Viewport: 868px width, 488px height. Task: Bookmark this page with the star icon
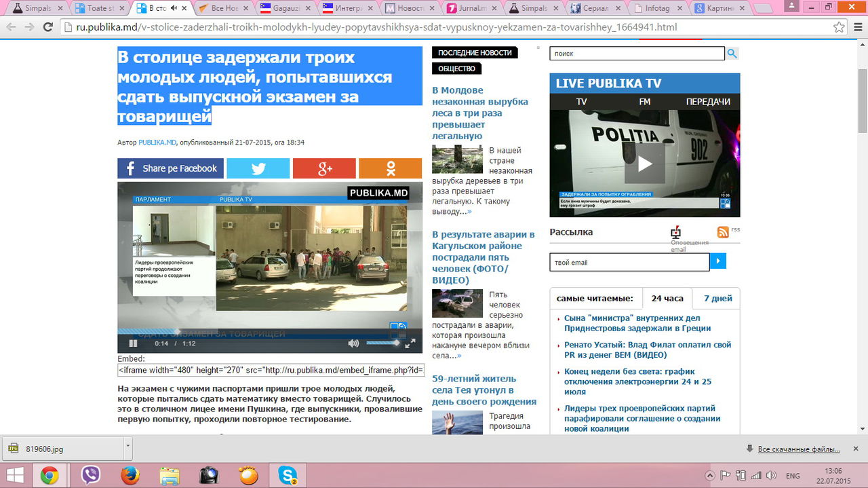(839, 28)
